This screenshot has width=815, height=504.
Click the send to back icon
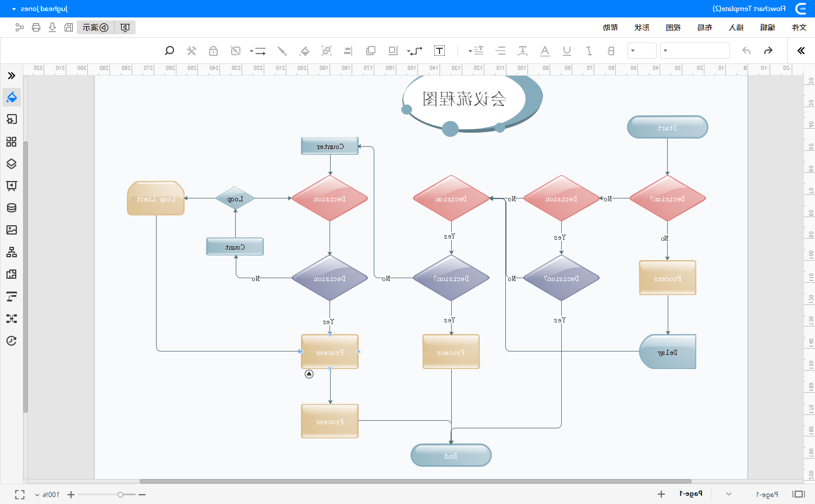coord(393,51)
